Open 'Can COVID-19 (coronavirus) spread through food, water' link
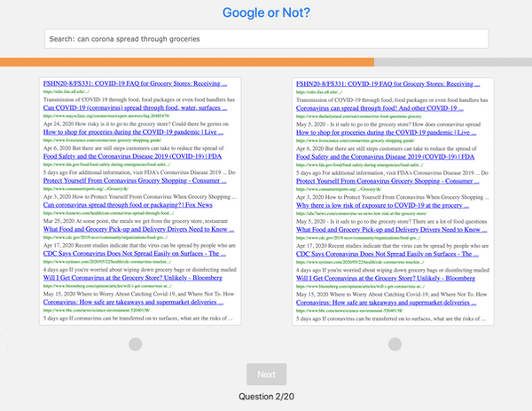 tap(135, 107)
